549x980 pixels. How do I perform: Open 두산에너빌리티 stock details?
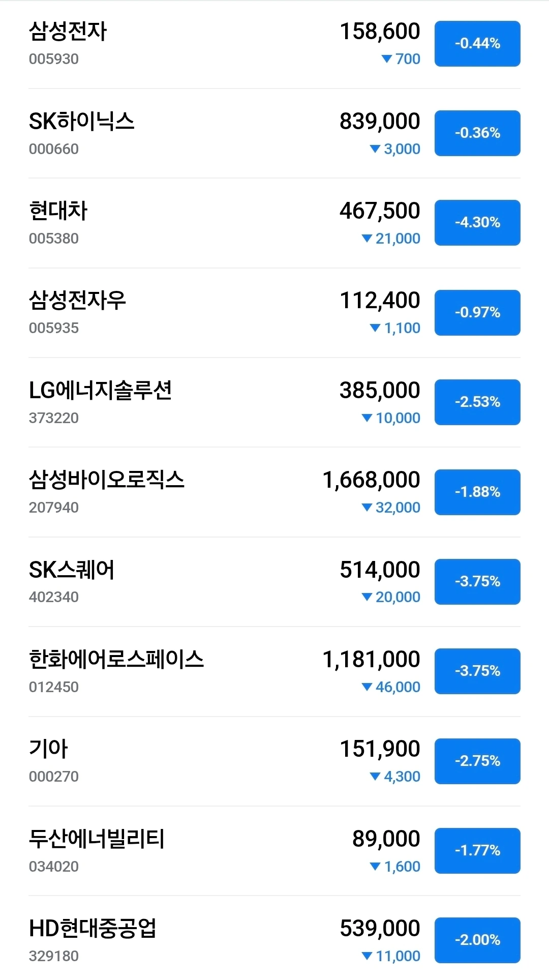[x=97, y=839]
